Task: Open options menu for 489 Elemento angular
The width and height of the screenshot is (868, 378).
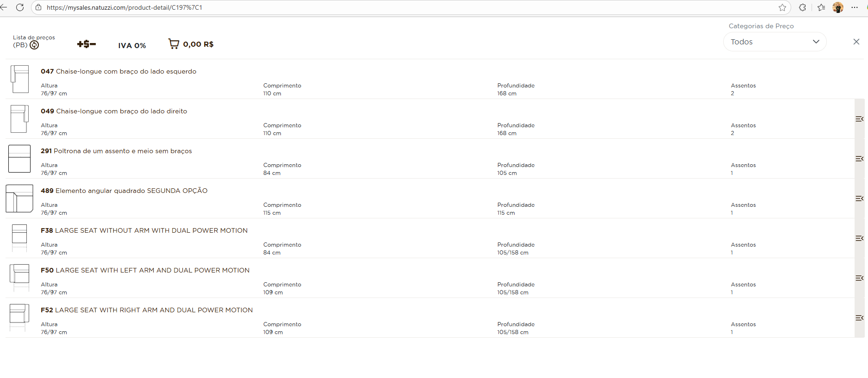Action: pos(859,198)
